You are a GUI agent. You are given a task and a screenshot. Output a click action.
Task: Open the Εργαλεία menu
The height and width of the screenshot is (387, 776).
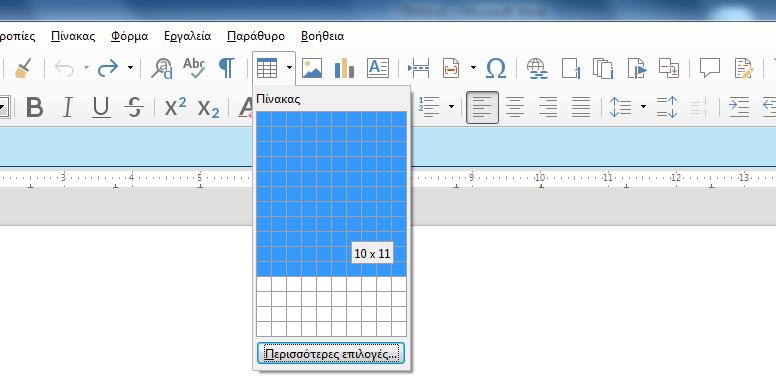pyautogui.click(x=187, y=36)
